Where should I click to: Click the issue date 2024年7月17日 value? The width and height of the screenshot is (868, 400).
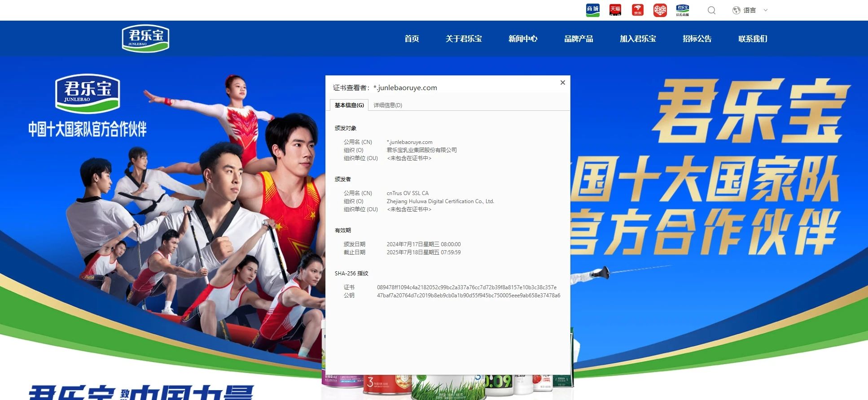click(424, 244)
